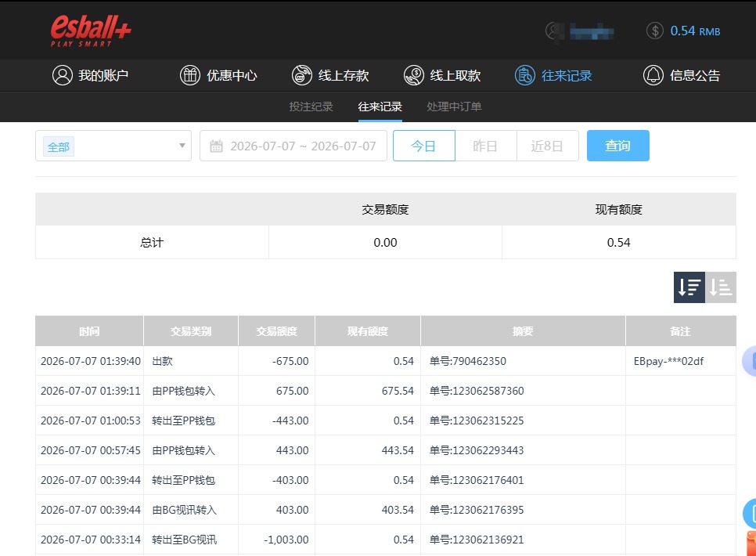The image size is (756, 556).
Task: Click the -1,003.00 amount cell
Action: [286, 540]
